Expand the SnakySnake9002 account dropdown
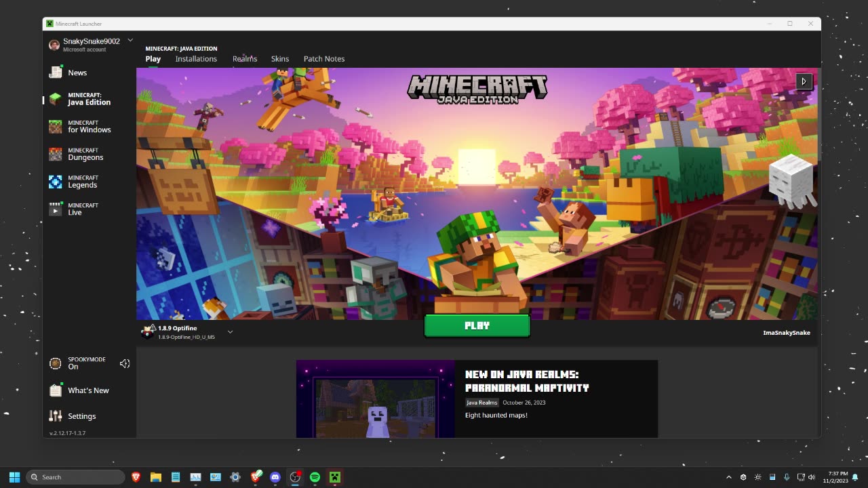The image size is (868, 488). (130, 41)
